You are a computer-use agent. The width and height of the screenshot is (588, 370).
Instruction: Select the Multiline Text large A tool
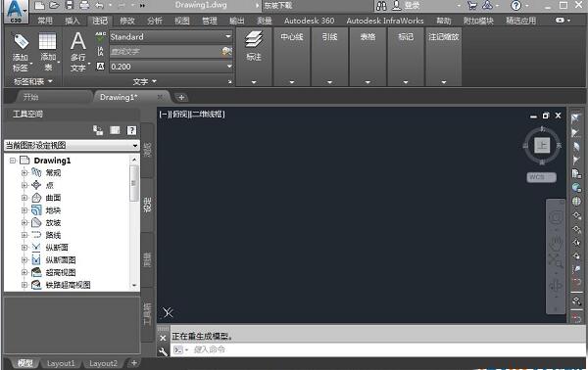[78, 41]
